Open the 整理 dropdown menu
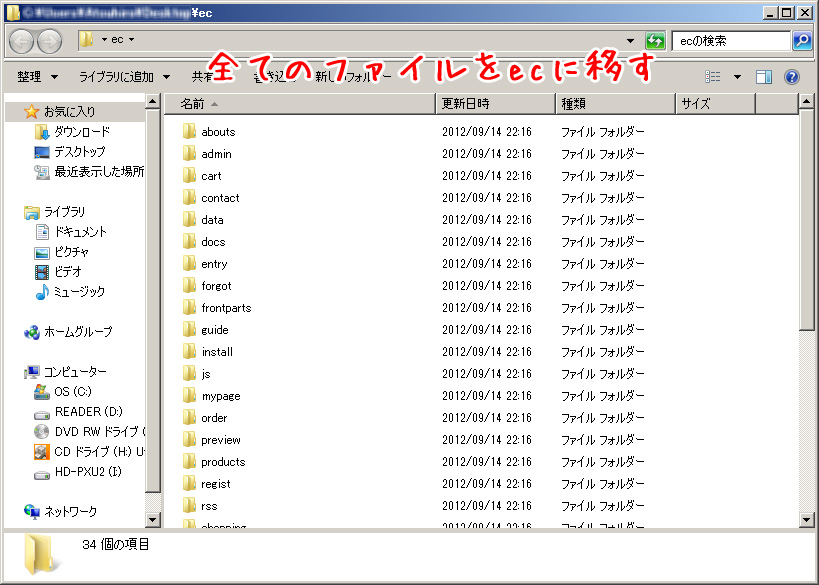The width and height of the screenshot is (819, 585). click(x=38, y=77)
